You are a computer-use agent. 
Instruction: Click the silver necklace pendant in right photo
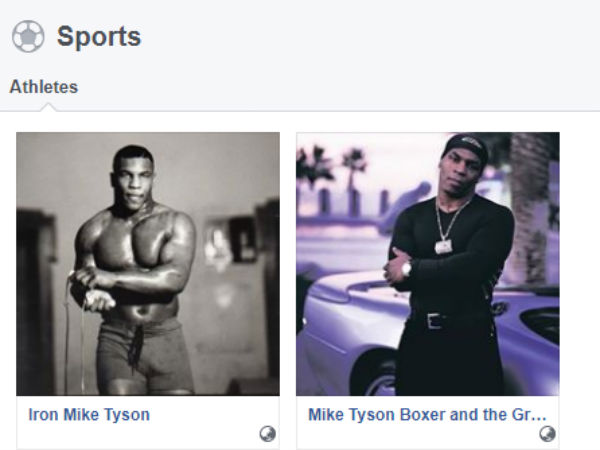click(x=443, y=246)
